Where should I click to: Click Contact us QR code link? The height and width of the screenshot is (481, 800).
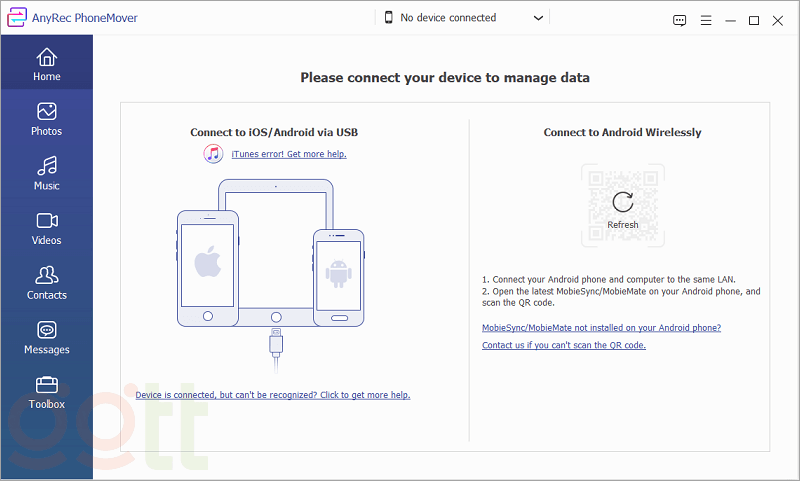point(564,345)
